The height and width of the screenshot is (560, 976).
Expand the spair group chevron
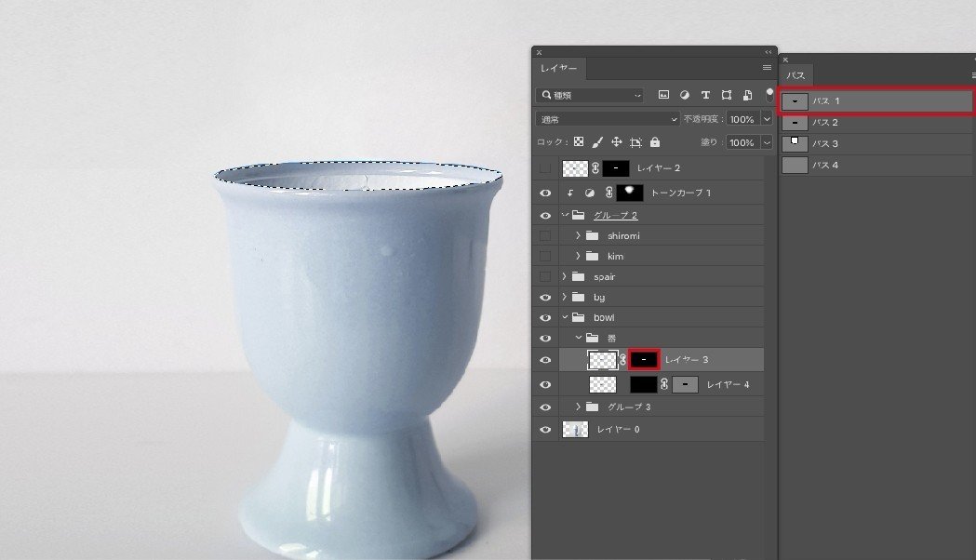click(565, 276)
